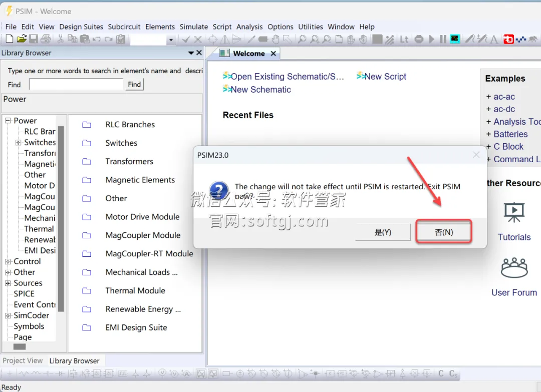The height and width of the screenshot is (392, 541).
Task: Click the red toolbar icon near right end
Action: click(x=508, y=40)
